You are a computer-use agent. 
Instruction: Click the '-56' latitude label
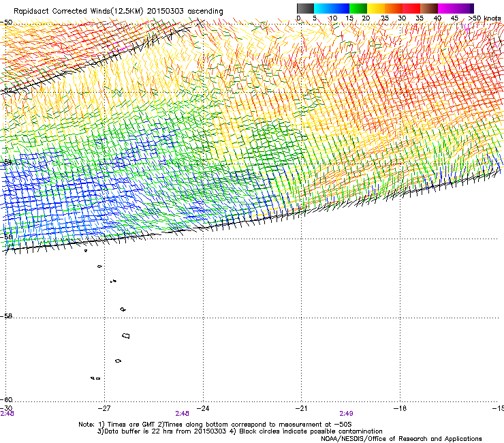click(x=6, y=236)
